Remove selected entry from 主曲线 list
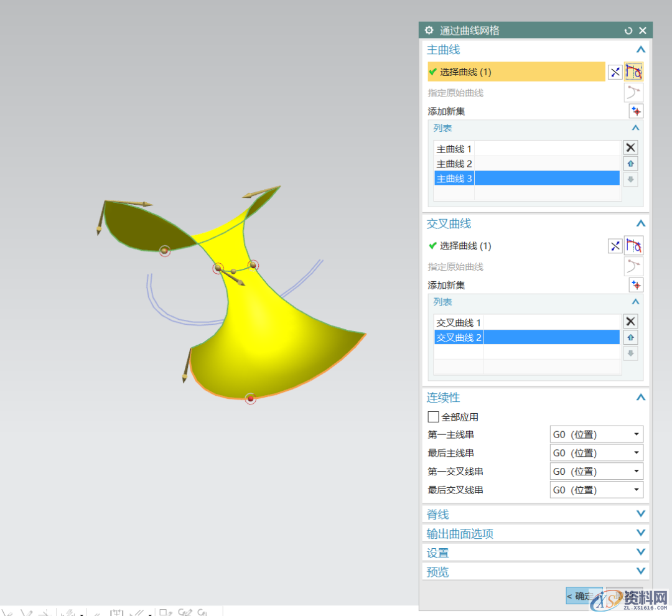 [630, 147]
